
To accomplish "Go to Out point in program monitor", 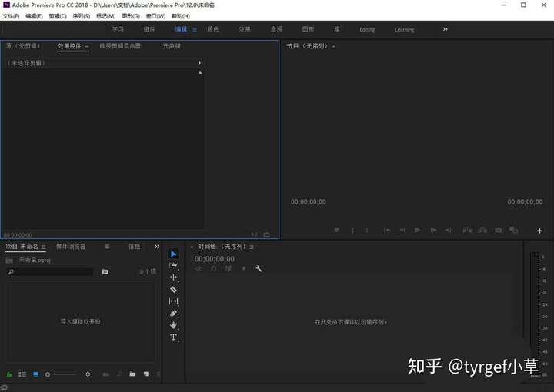I will pos(448,231).
